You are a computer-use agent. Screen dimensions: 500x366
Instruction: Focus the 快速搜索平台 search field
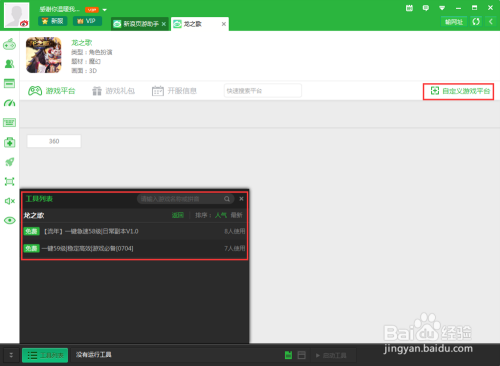click(263, 91)
